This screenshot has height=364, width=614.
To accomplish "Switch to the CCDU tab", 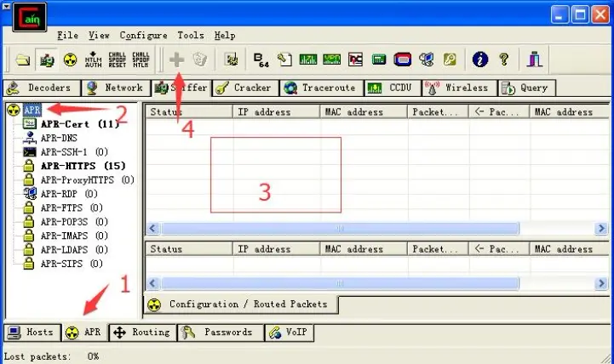I will click(x=393, y=88).
